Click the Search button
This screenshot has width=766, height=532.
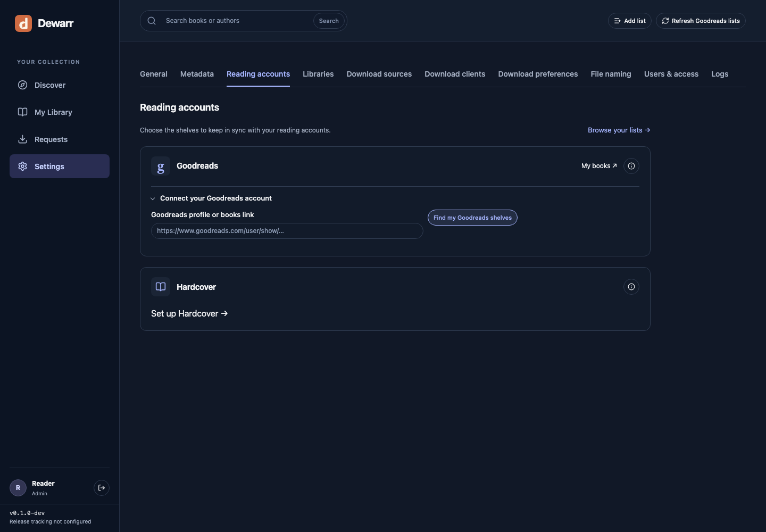coord(329,21)
